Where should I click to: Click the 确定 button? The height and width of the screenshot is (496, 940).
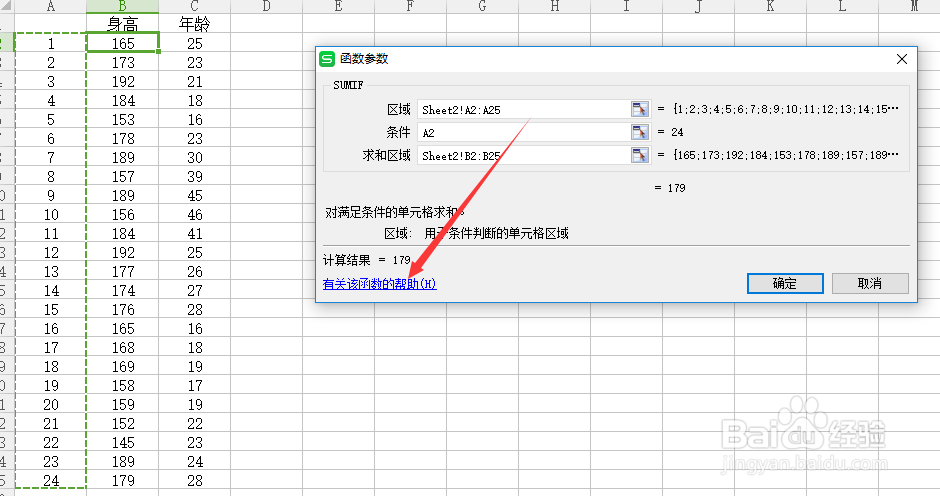785,283
